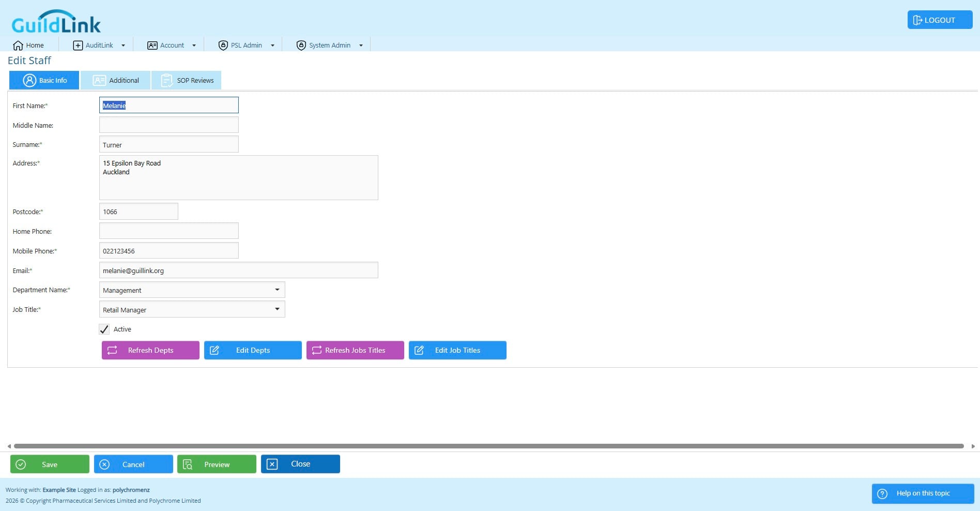Click the LOGOUT button text
This screenshot has height=511, width=980.
(x=940, y=20)
